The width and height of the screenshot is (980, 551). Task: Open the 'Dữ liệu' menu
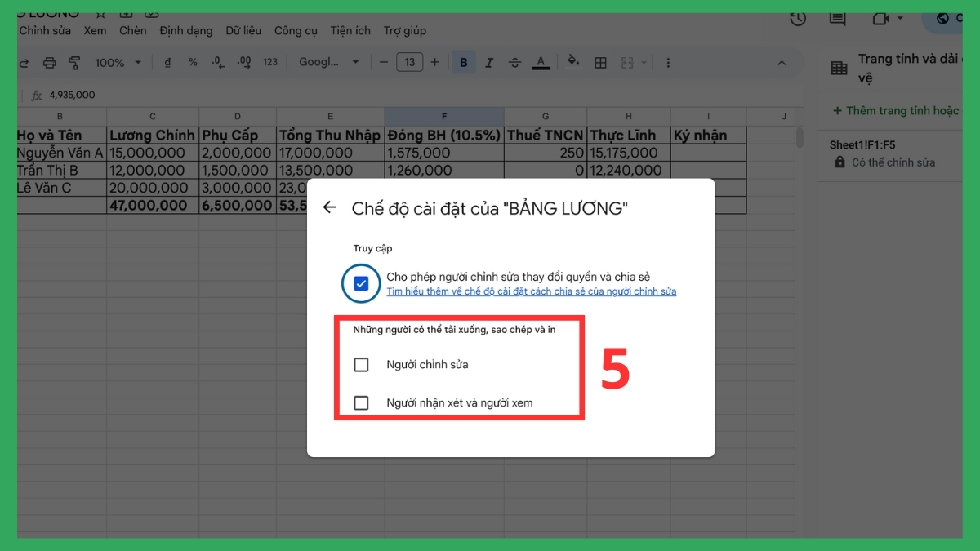244,30
